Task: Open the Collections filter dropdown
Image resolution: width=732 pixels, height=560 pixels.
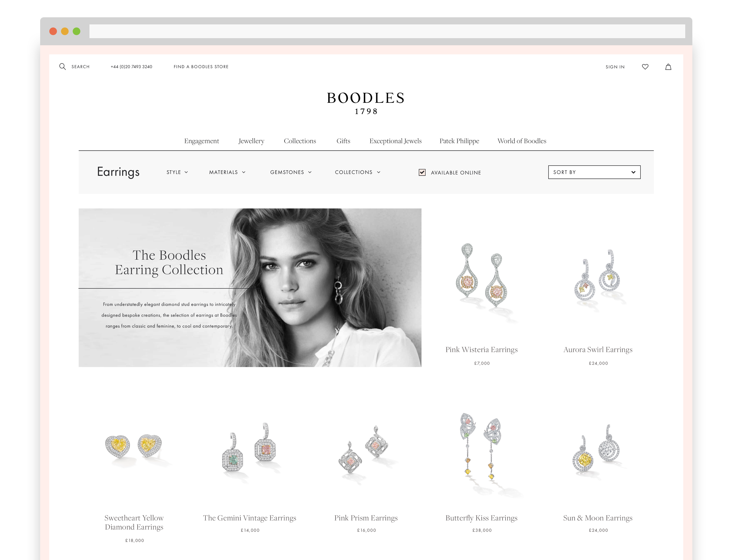Action: [358, 172]
